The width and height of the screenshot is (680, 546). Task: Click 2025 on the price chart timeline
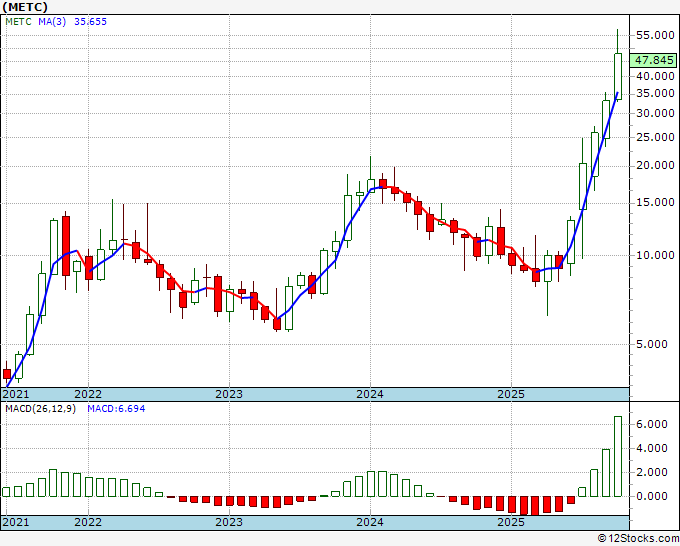pyautogui.click(x=511, y=394)
